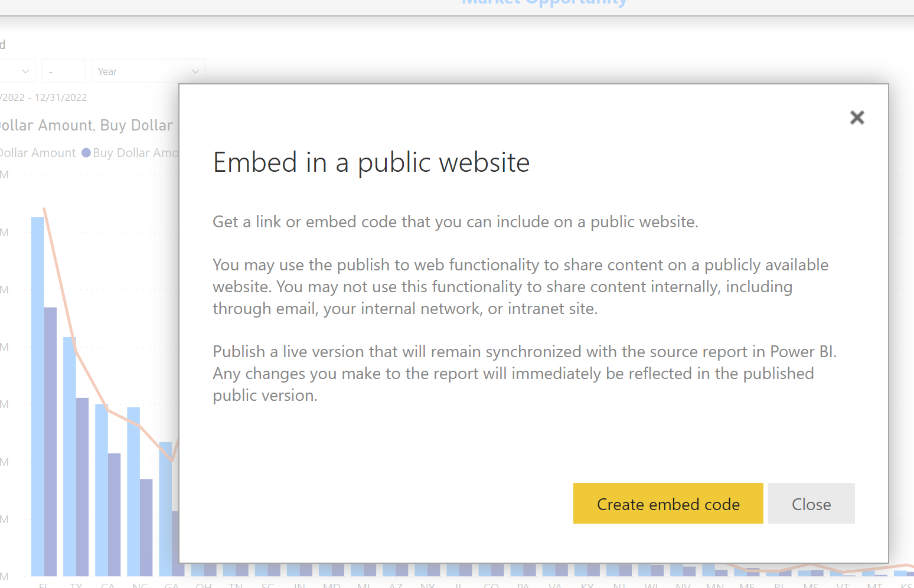This screenshot has width=914, height=588.
Task: Click the Close button in dialog
Action: tap(811, 504)
